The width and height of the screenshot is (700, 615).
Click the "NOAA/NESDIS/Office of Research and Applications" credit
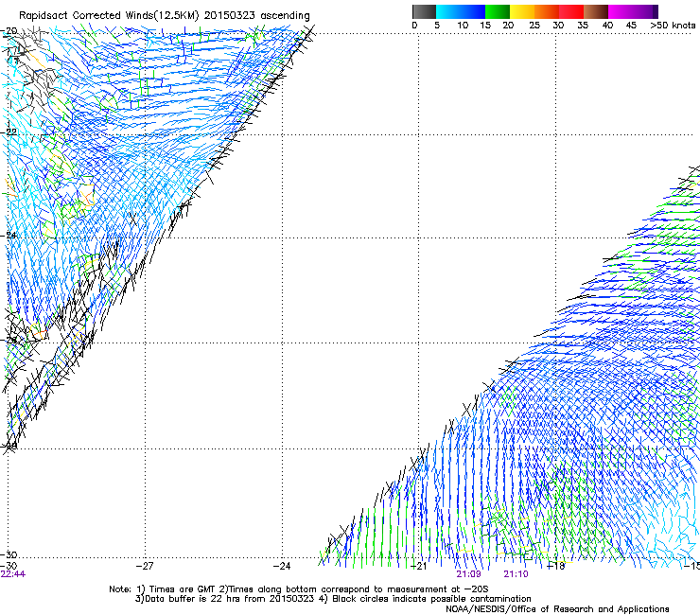point(557,609)
